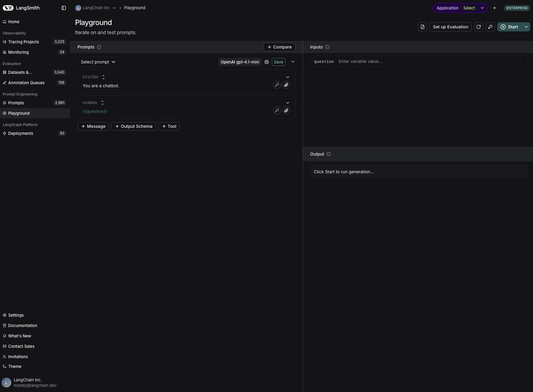The image size is (533, 392).
Task: Click the attachment paperclip in HUMAN message
Action: [x=286, y=111]
